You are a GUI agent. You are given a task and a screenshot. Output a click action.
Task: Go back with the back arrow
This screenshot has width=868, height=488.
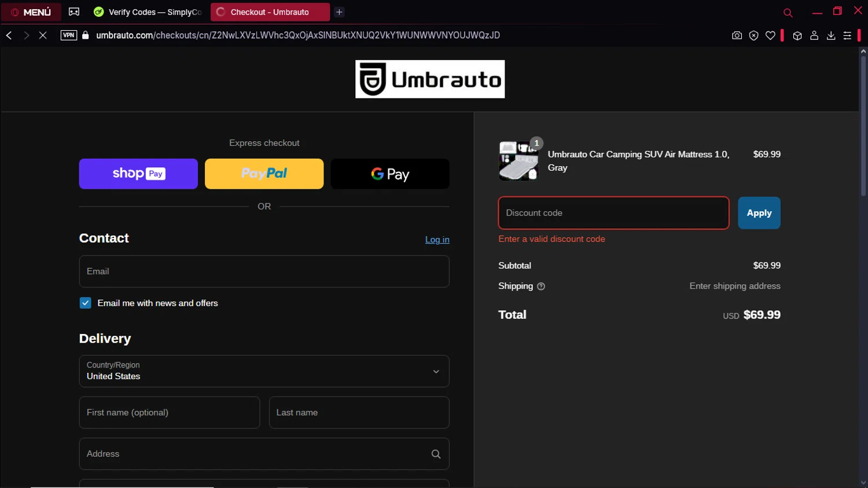pyautogui.click(x=9, y=35)
